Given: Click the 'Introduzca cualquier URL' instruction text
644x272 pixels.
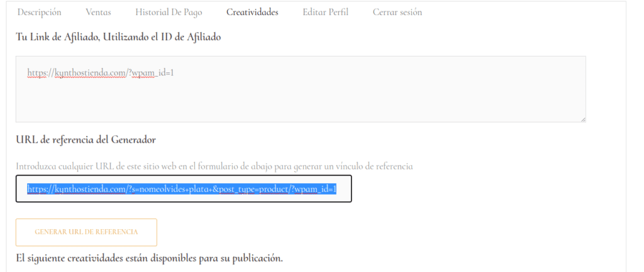Looking at the screenshot, I should click(214, 166).
